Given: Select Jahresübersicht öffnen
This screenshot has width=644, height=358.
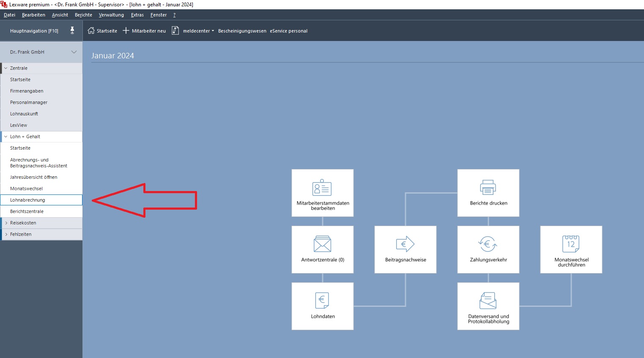Looking at the screenshot, I should (41, 177).
